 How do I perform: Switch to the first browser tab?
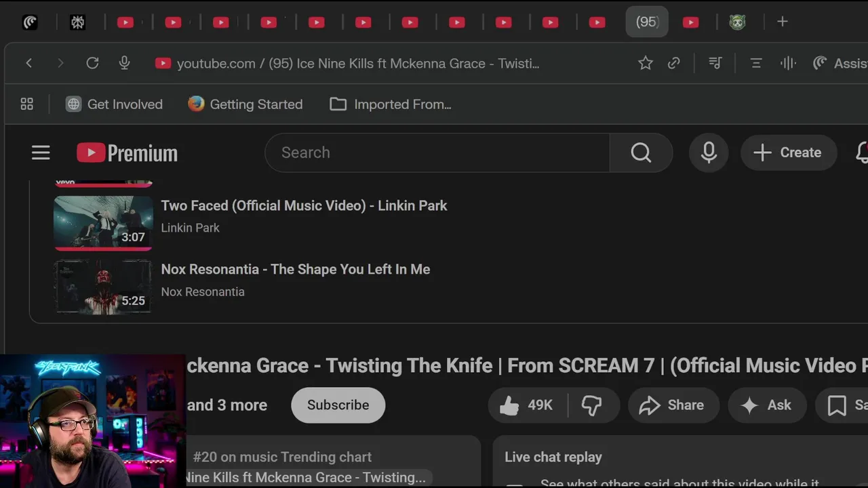coord(30,22)
